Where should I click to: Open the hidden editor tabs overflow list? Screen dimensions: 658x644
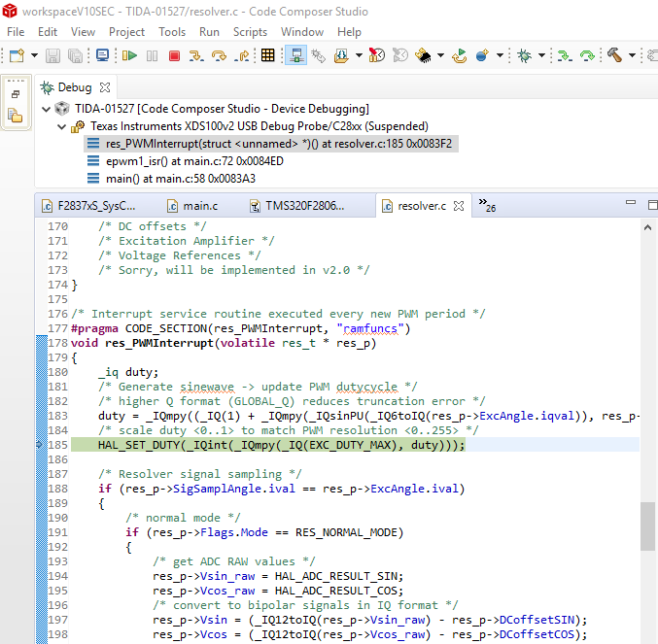487,206
